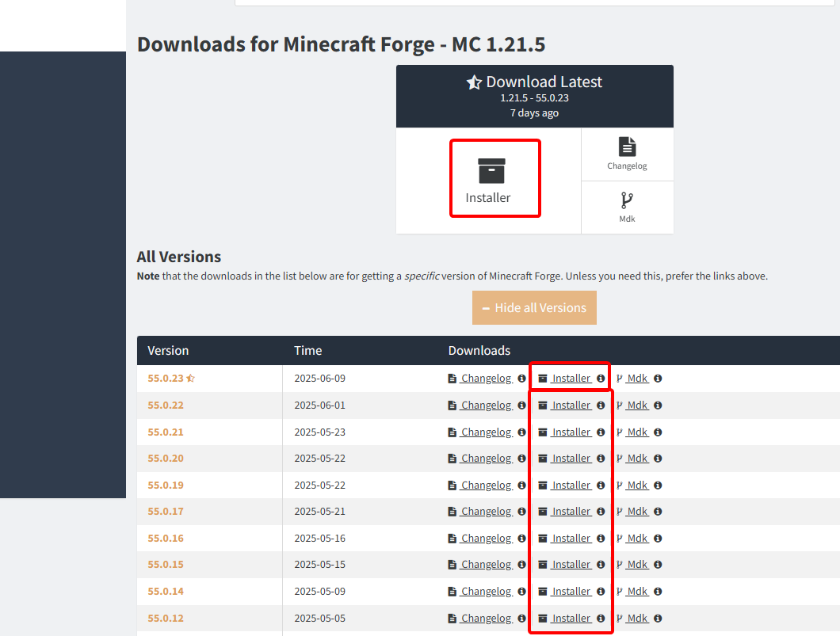Click version number 55.0.22 text

166,406
